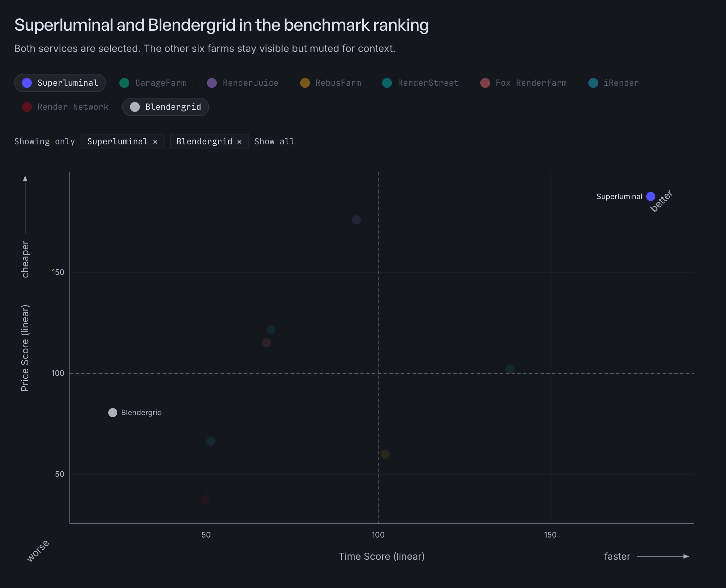The image size is (726, 588).
Task: Click the 'Showing only' label
Action: click(44, 142)
